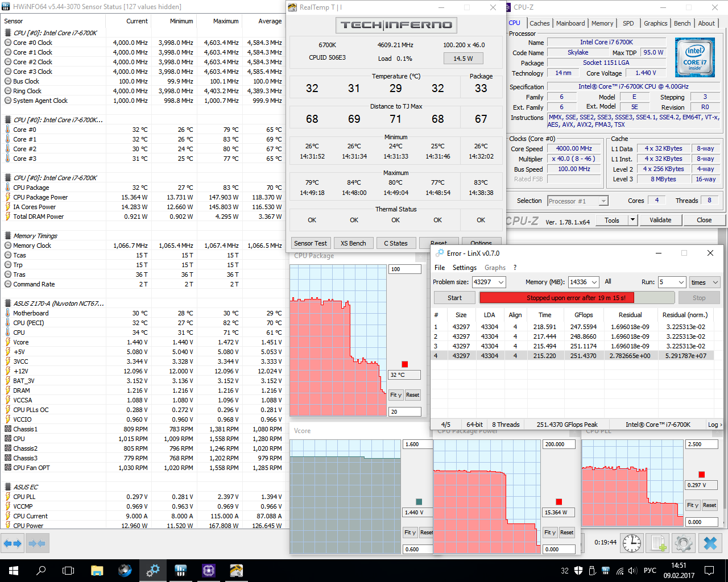728x582 pixels.
Task: Open the Action Center notification icon
Action: tap(709, 570)
